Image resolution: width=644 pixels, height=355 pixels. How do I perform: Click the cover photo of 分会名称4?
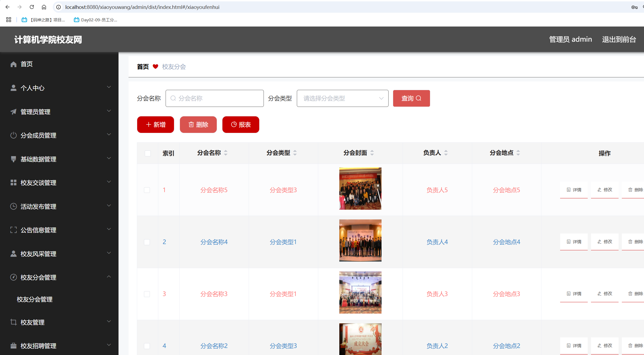point(360,240)
